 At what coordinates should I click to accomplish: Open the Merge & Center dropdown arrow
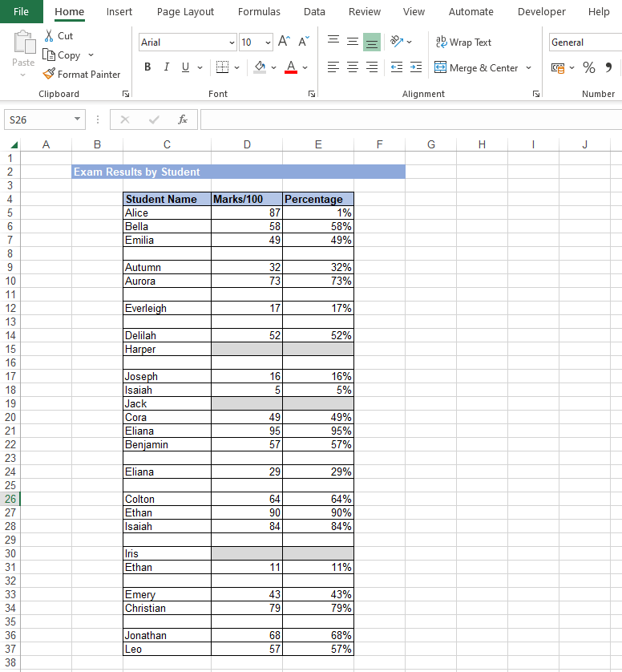(528, 68)
